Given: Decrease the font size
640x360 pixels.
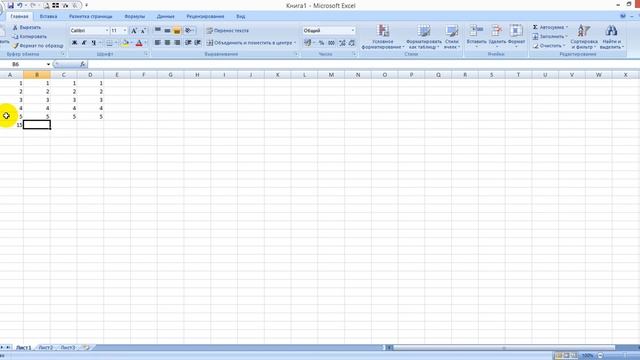Looking at the screenshot, I should coord(143,31).
